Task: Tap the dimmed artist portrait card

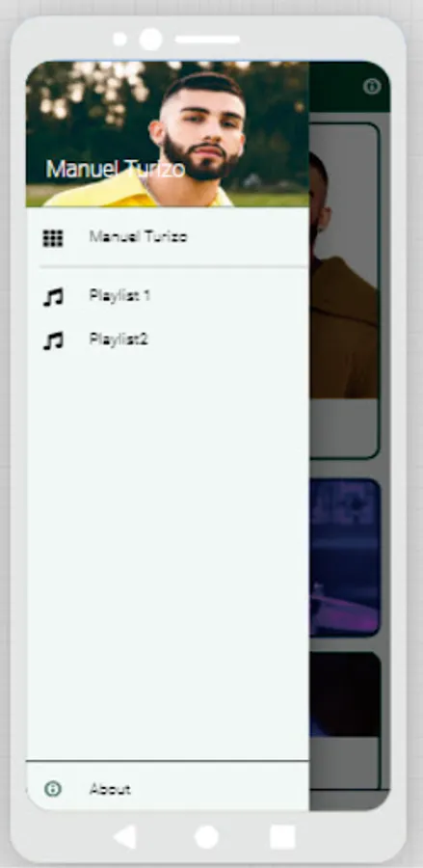Action: pos(344,260)
